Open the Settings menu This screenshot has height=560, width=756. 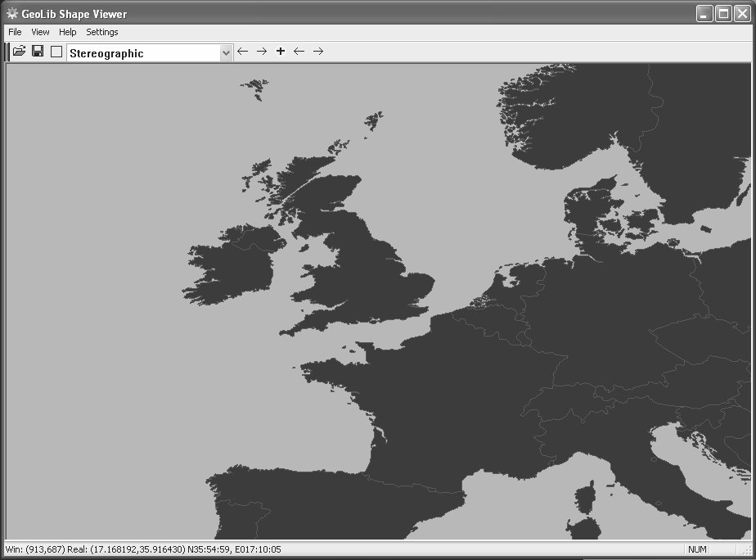click(101, 32)
